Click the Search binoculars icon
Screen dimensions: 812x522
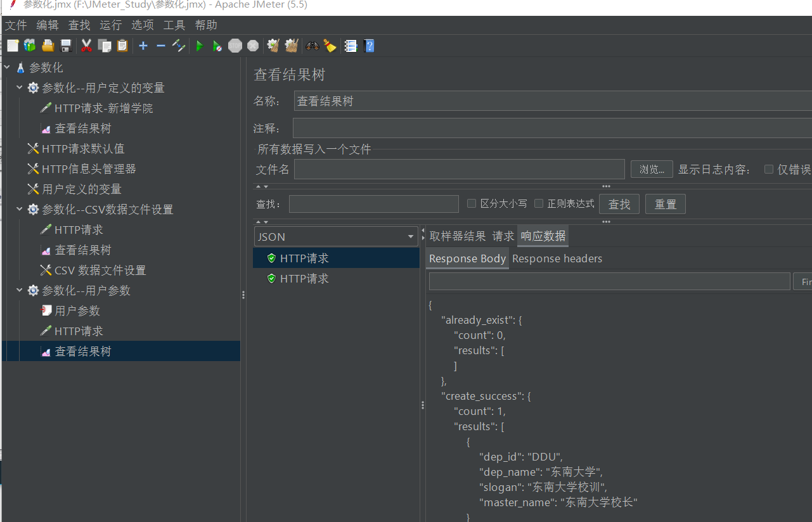(312, 46)
